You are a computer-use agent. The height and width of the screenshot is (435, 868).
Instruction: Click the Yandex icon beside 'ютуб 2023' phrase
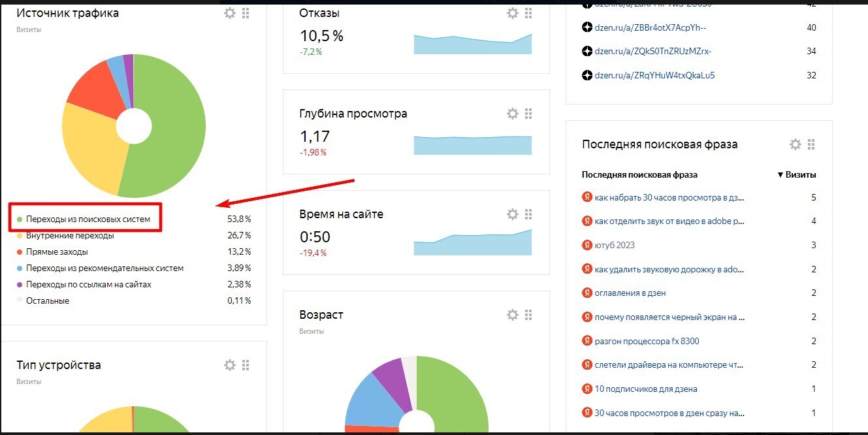coord(586,245)
